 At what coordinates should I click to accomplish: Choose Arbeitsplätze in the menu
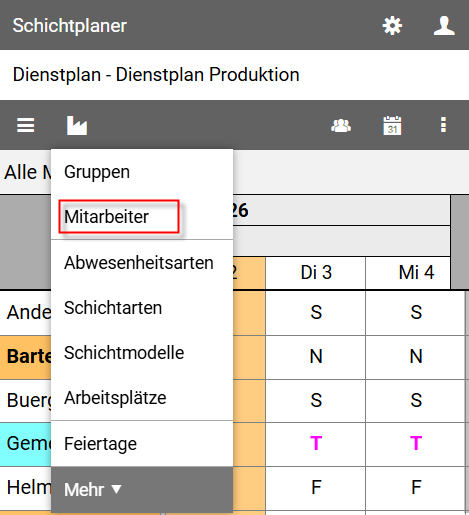click(142, 398)
